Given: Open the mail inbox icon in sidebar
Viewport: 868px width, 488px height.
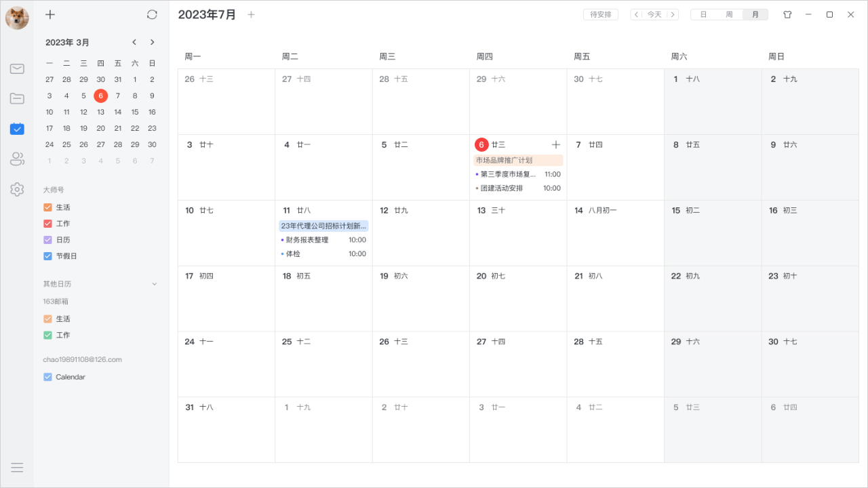Looking at the screenshot, I should pyautogui.click(x=17, y=68).
